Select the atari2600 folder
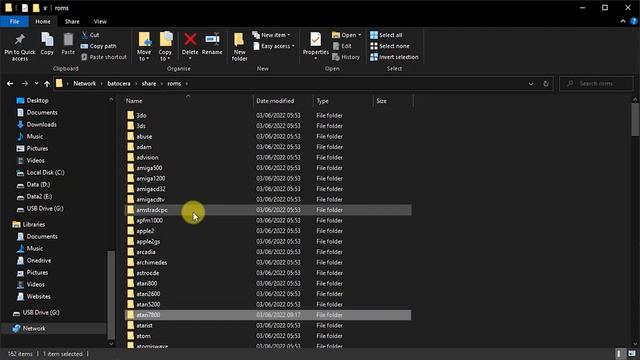The width and height of the screenshot is (640, 360). tap(268, 294)
